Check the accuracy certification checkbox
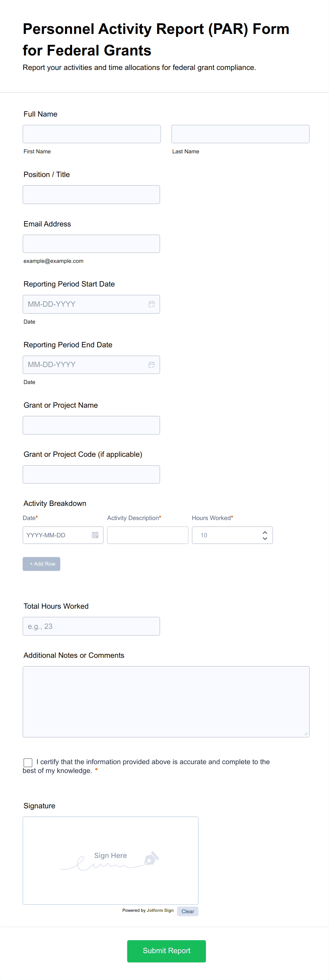The height and width of the screenshot is (980, 329). 28,762
